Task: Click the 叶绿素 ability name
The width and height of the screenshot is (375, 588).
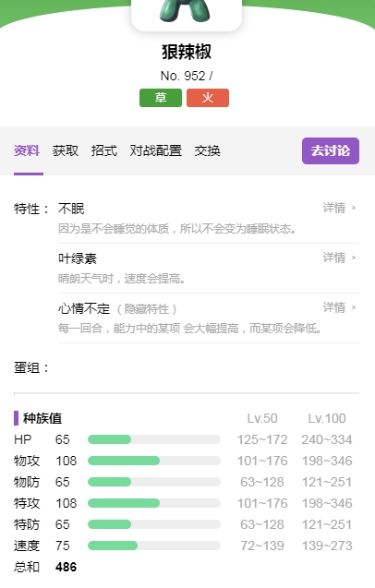Action: tap(78, 258)
